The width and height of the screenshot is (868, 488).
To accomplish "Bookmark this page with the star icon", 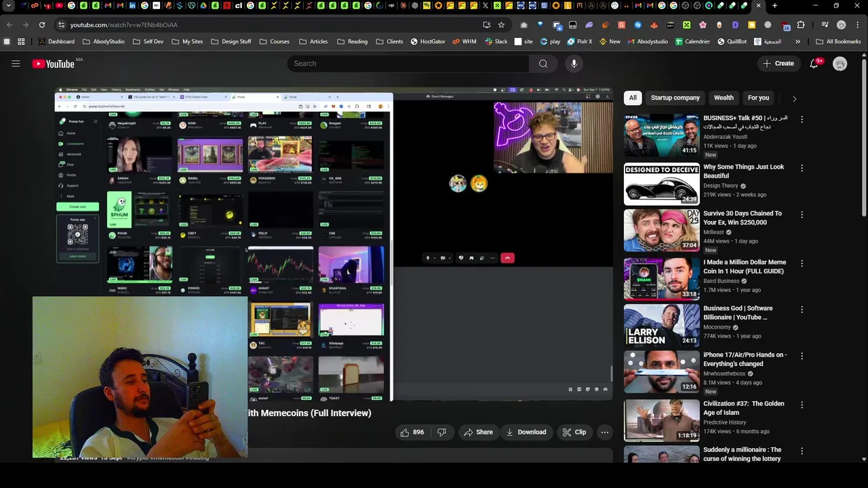I will pyautogui.click(x=501, y=25).
